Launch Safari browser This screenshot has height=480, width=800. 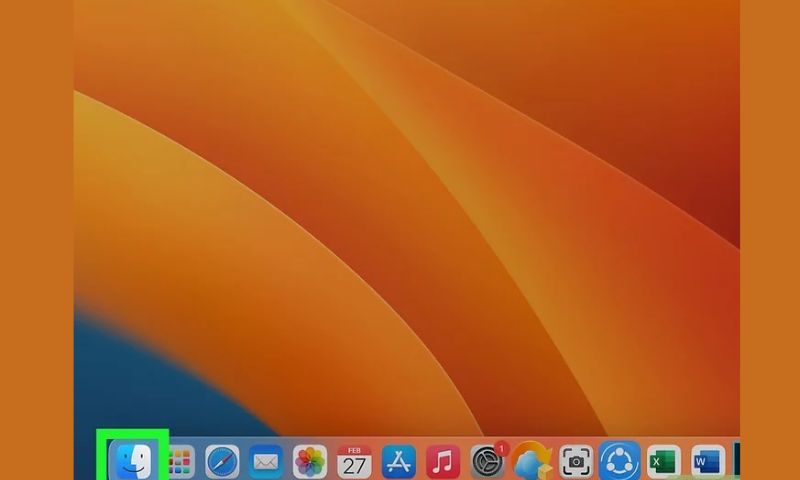(222, 462)
